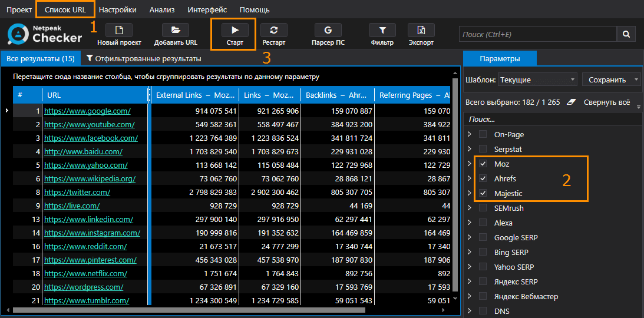The width and height of the screenshot is (644, 318).
Task: Click the Add URL (Добавить URL) folder icon
Action: click(176, 31)
